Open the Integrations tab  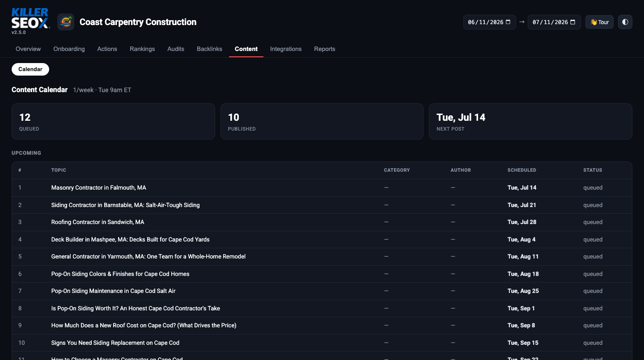[x=286, y=49]
